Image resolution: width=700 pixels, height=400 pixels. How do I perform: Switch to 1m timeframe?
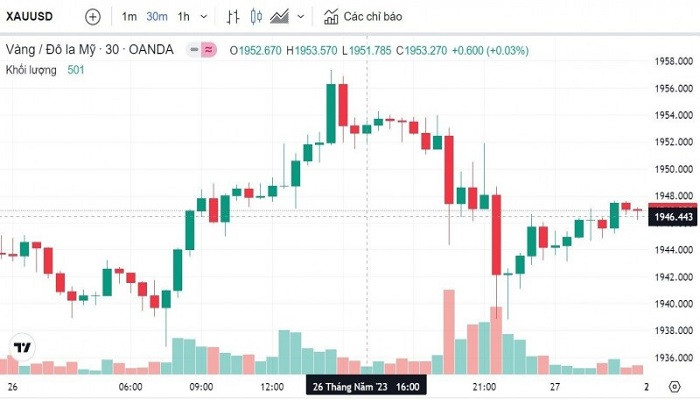click(130, 17)
